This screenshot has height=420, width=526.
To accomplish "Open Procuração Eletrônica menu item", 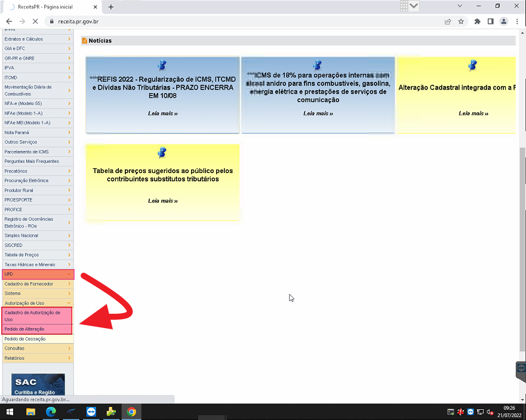I will coord(38,181).
